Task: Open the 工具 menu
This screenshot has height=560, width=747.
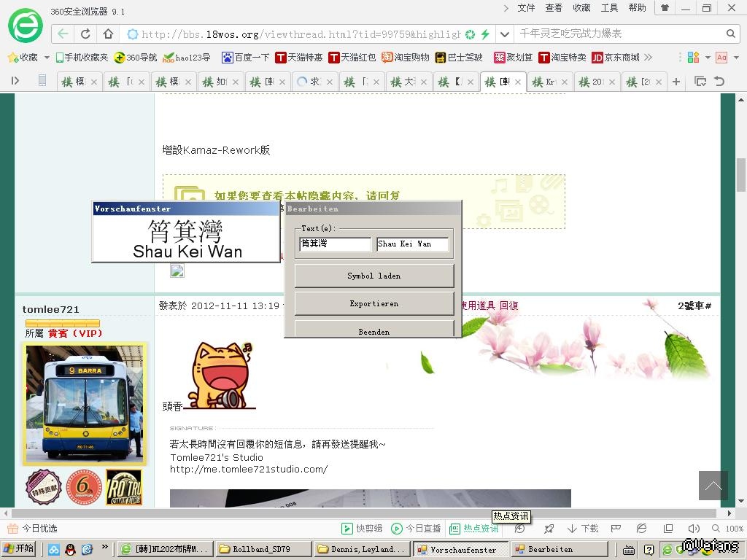Action: coord(609,8)
